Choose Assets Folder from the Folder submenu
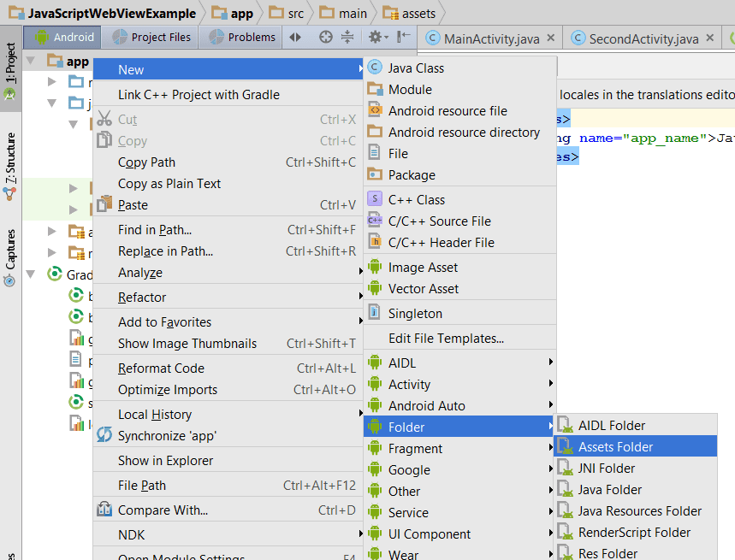 [636, 447]
